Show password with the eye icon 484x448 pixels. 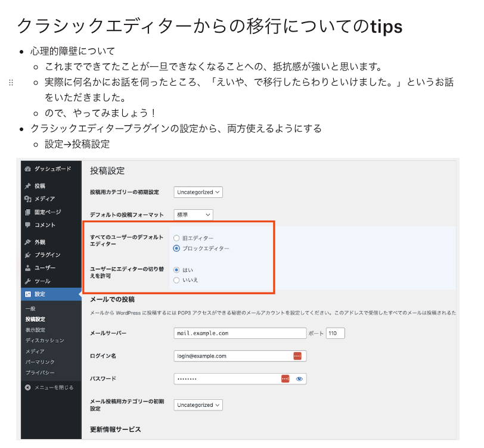coord(299,379)
